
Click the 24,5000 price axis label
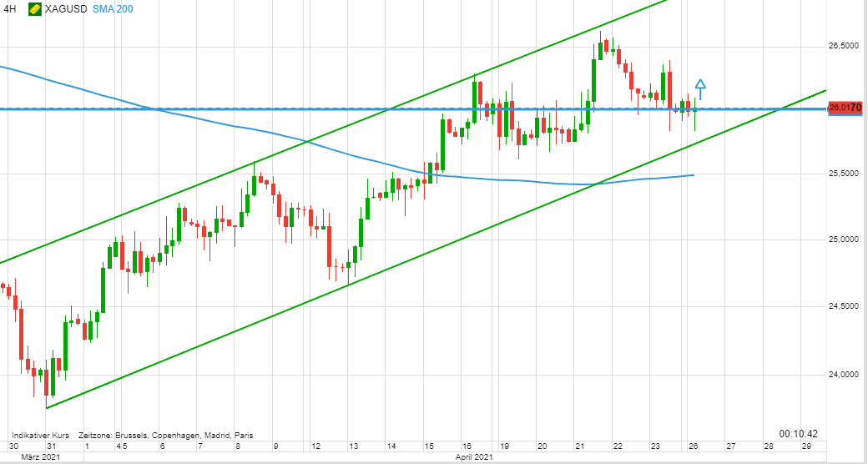844,305
